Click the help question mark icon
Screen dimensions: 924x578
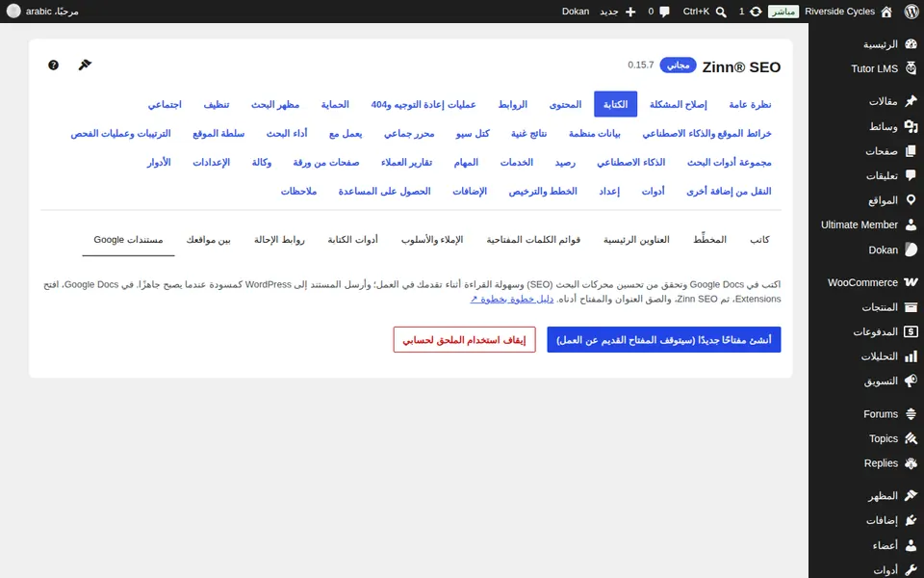53,65
